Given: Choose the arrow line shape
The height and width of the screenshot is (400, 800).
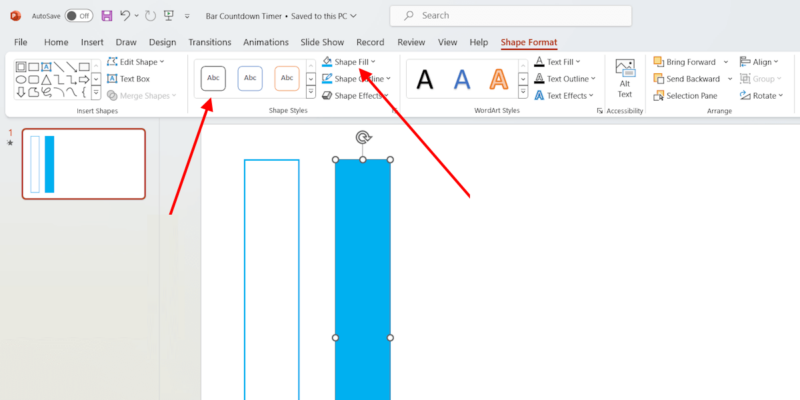Looking at the screenshot, I should coord(72,67).
